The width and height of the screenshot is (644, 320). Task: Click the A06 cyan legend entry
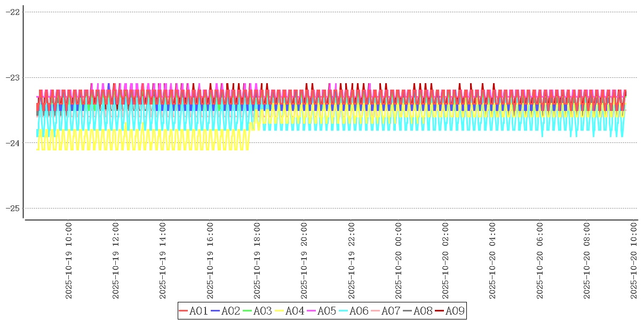[354, 311]
